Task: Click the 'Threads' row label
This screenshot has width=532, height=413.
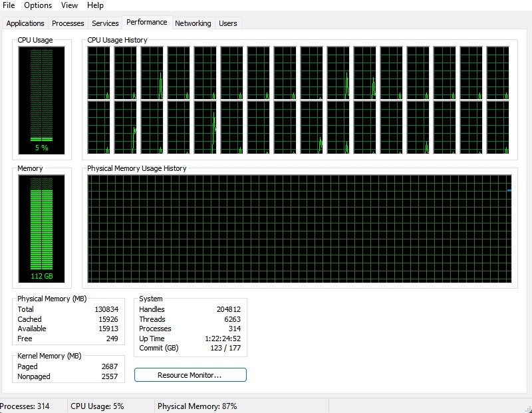Action: (x=152, y=319)
